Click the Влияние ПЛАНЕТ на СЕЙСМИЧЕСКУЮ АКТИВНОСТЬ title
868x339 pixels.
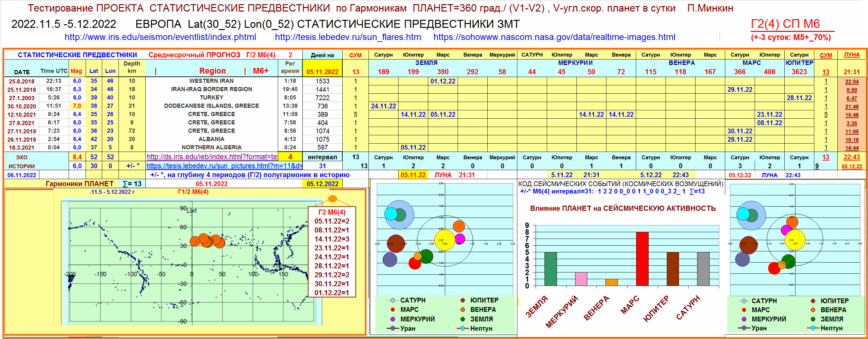[x=623, y=209]
